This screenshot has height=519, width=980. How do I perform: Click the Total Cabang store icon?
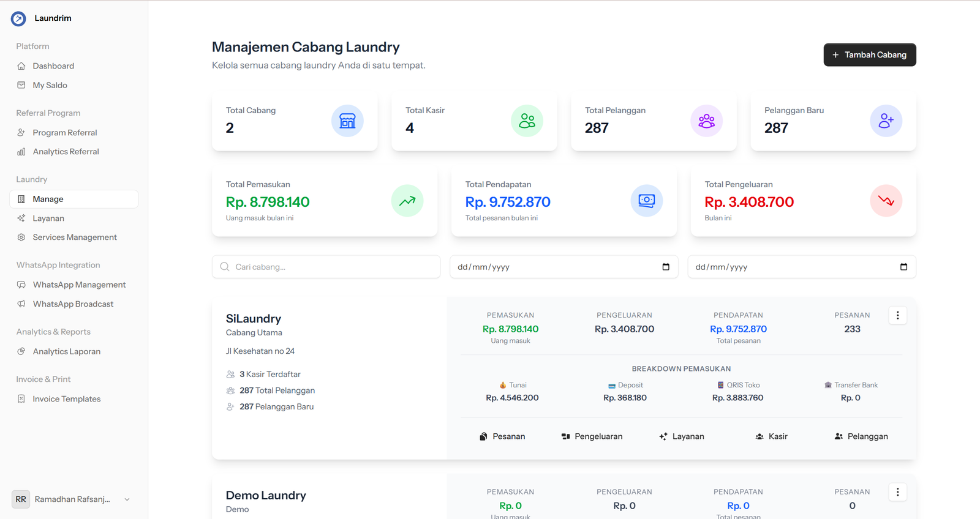click(347, 121)
